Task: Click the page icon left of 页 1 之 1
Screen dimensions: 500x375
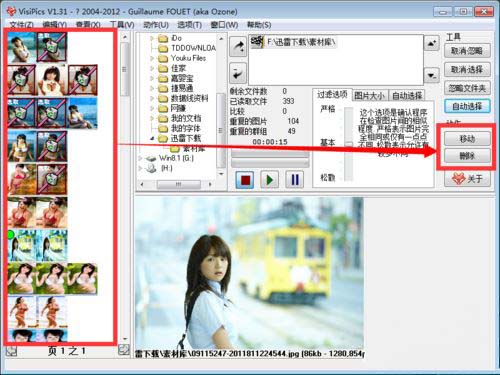Action: (x=12, y=351)
